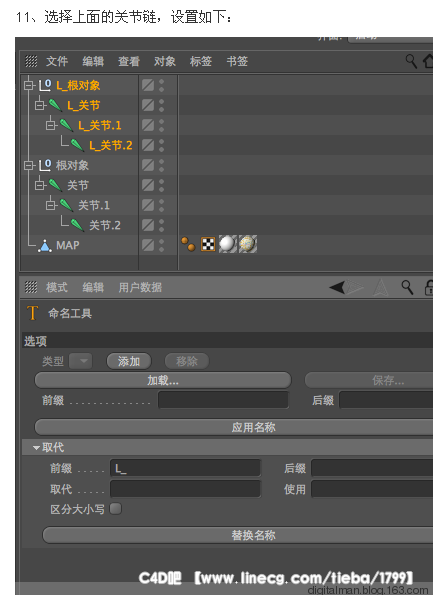The width and height of the screenshot is (439, 595).
Task: Open the 查看 menu
Action: (x=129, y=61)
